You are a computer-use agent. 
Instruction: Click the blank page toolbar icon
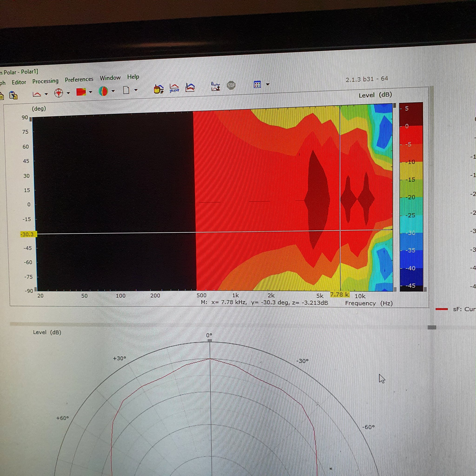coord(126,90)
